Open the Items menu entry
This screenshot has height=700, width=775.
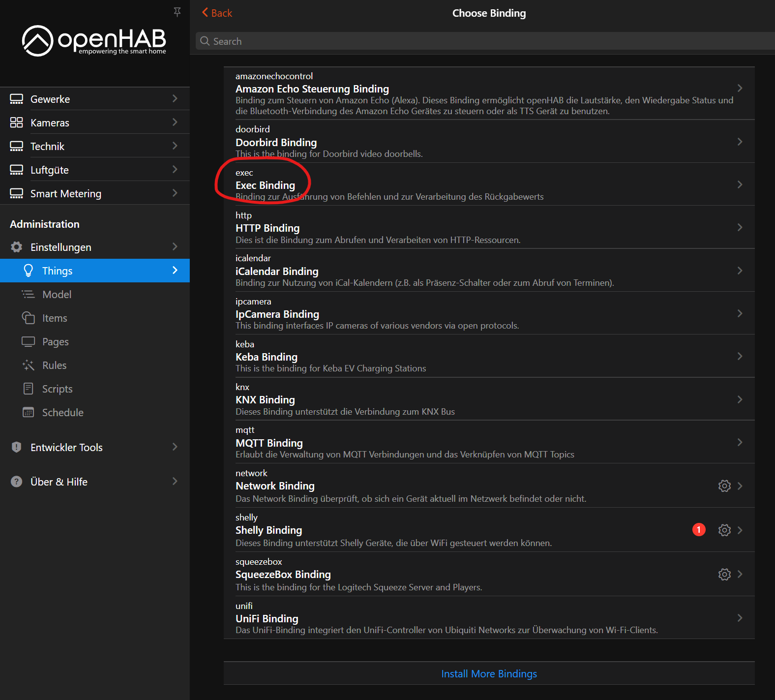tap(95, 318)
